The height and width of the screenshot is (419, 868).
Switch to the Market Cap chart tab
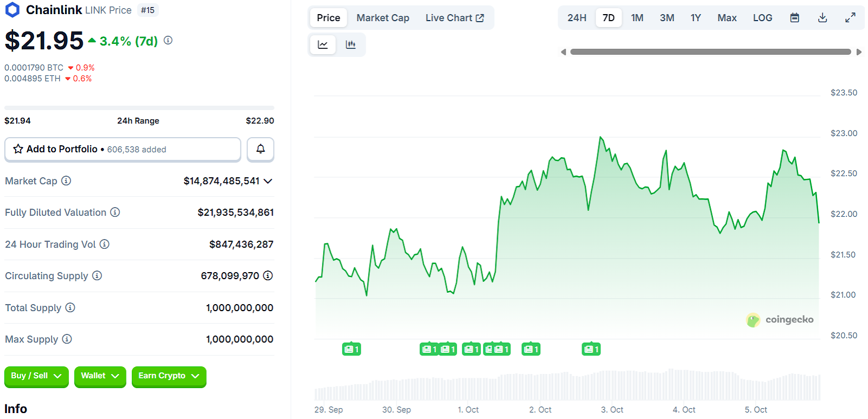382,18
